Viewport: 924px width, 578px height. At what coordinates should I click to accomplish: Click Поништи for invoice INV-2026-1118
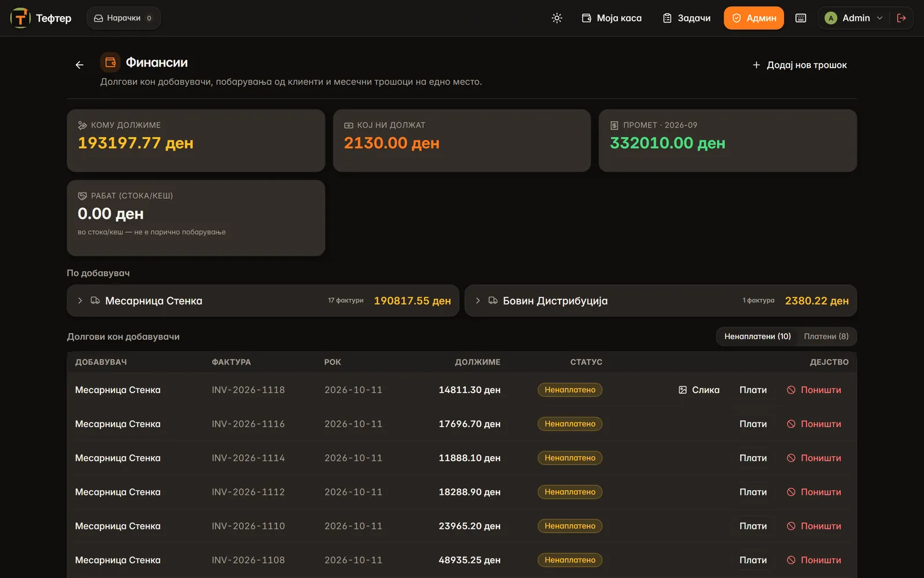(x=814, y=390)
